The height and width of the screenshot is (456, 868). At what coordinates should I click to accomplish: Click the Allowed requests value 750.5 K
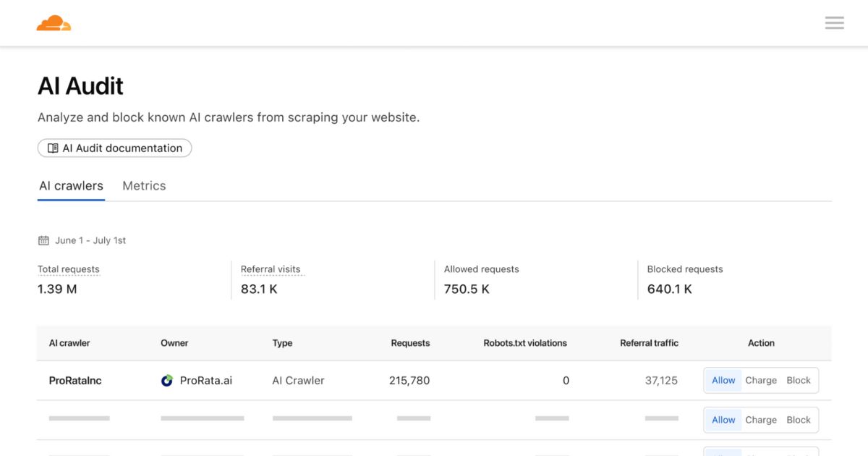[467, 288]
